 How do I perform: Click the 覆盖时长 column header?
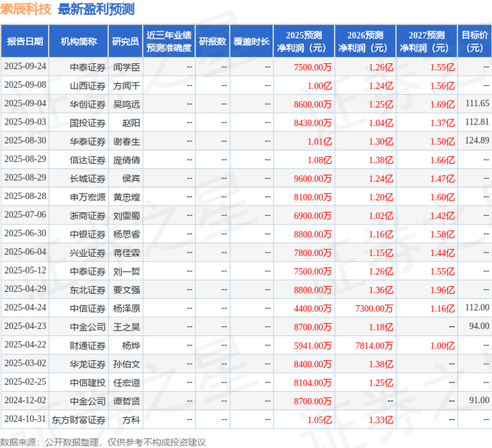(252, 41)
